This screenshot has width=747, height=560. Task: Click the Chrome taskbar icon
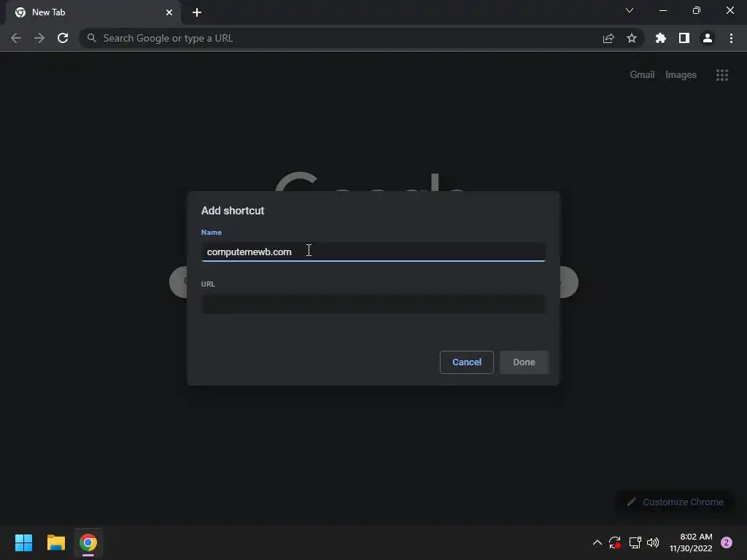click(x=88, y=542)
